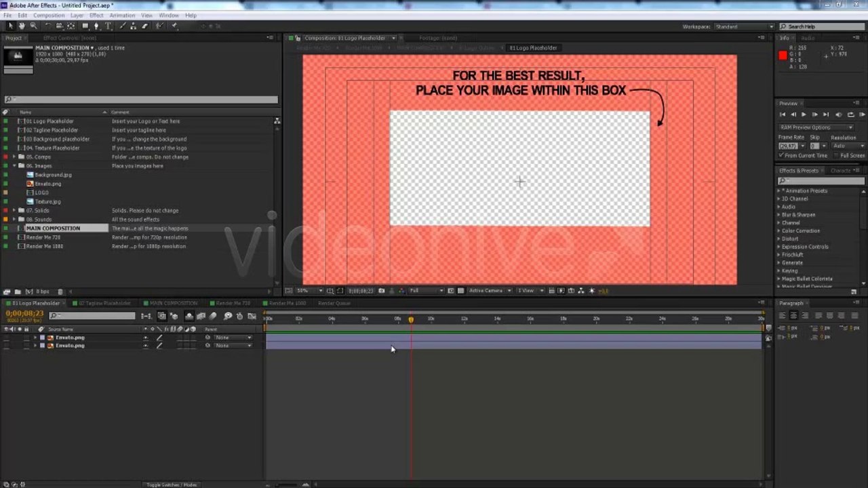Toggle Full Screen preview checkbox
The width and height of the screenshot is (868, 488).
coord(837,155)
